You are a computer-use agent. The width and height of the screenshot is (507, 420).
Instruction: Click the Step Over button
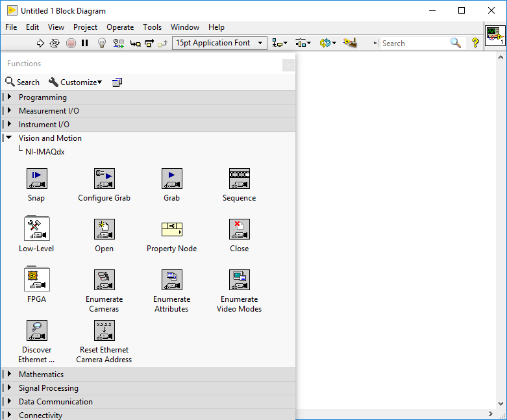coord(149,43)
